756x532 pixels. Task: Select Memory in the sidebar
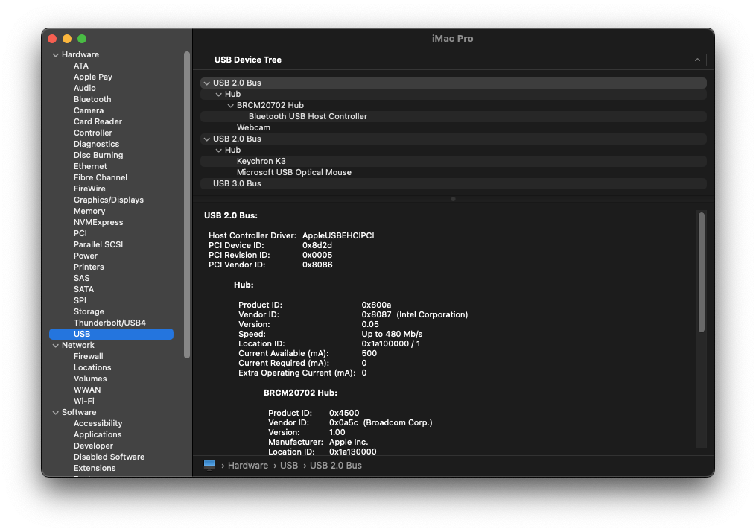[x=89, y=212]
